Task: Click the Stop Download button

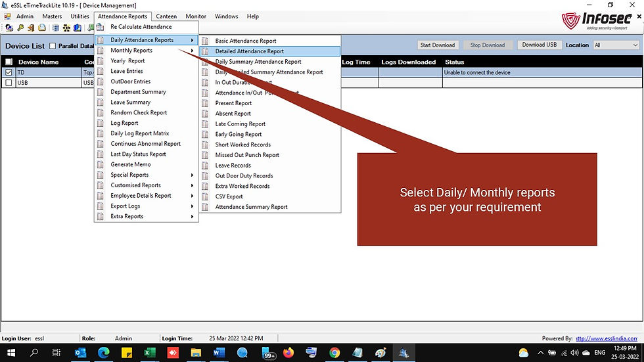Action: [x=488, y=45]
